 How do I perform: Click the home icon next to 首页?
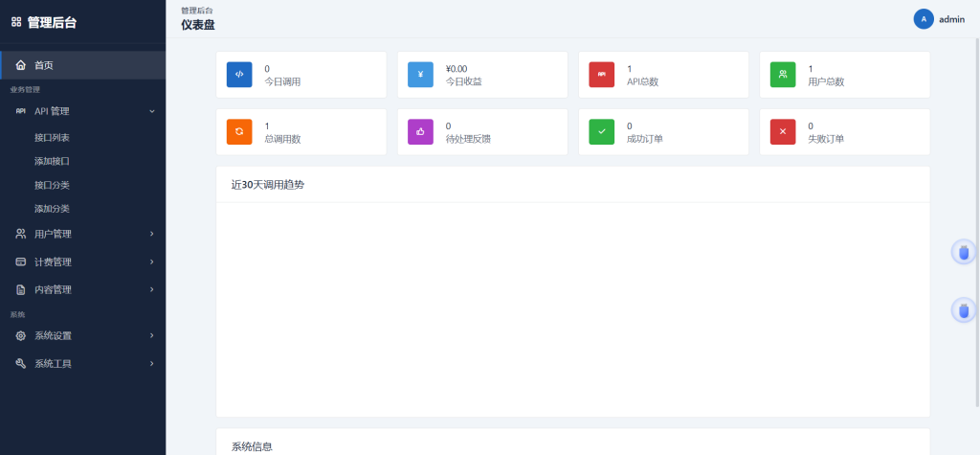coord(21,65)
